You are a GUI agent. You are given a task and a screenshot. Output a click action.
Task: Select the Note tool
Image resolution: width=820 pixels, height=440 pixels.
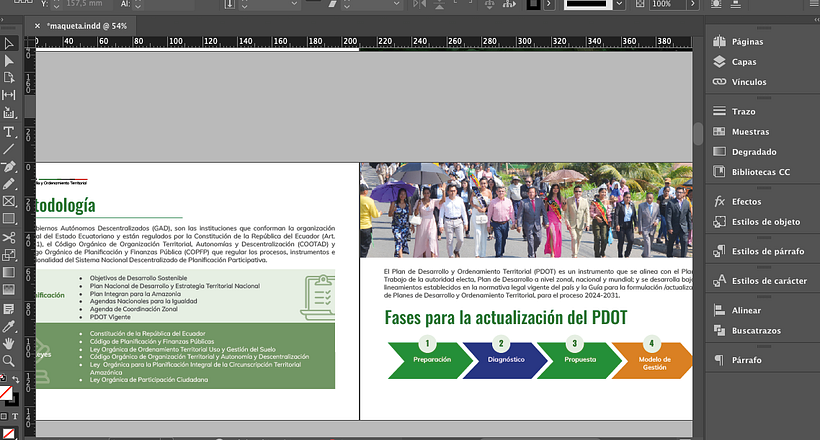tap(9, 309)
